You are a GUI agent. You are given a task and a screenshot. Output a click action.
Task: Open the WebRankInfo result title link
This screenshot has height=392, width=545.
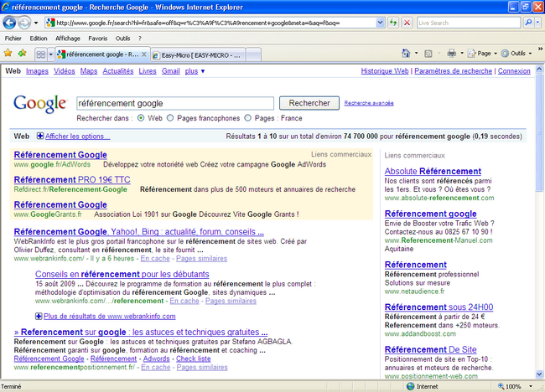tap(138, 231)
